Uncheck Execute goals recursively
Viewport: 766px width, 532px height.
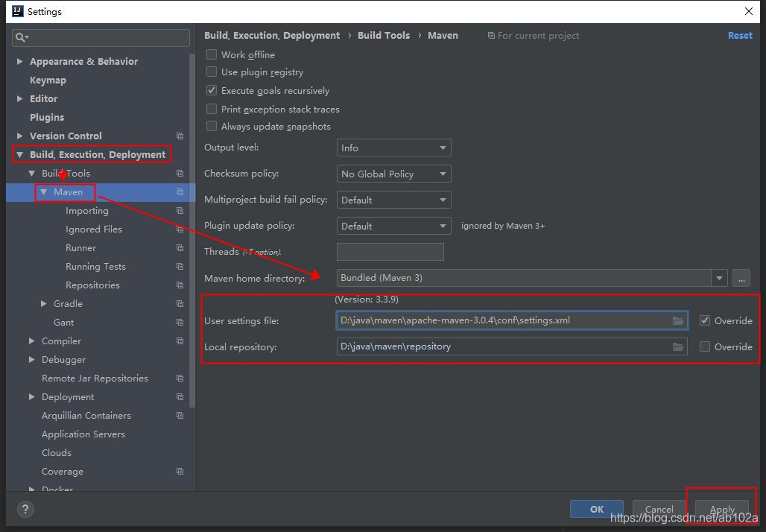coord(212,90)
